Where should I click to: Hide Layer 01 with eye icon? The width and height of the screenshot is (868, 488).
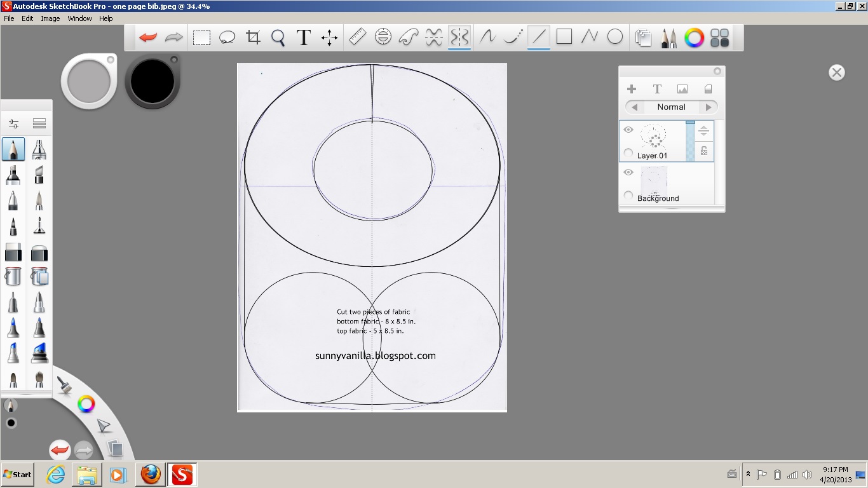(628, 130)
